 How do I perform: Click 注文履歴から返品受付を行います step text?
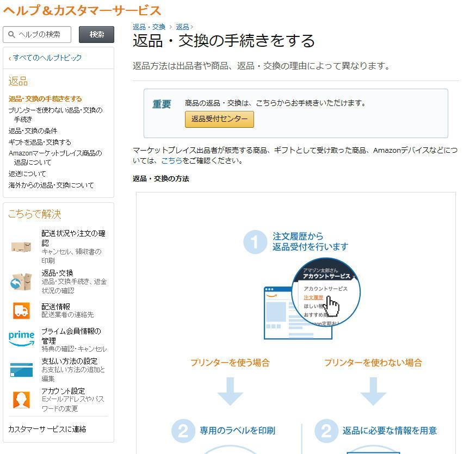tap(310, 241)
